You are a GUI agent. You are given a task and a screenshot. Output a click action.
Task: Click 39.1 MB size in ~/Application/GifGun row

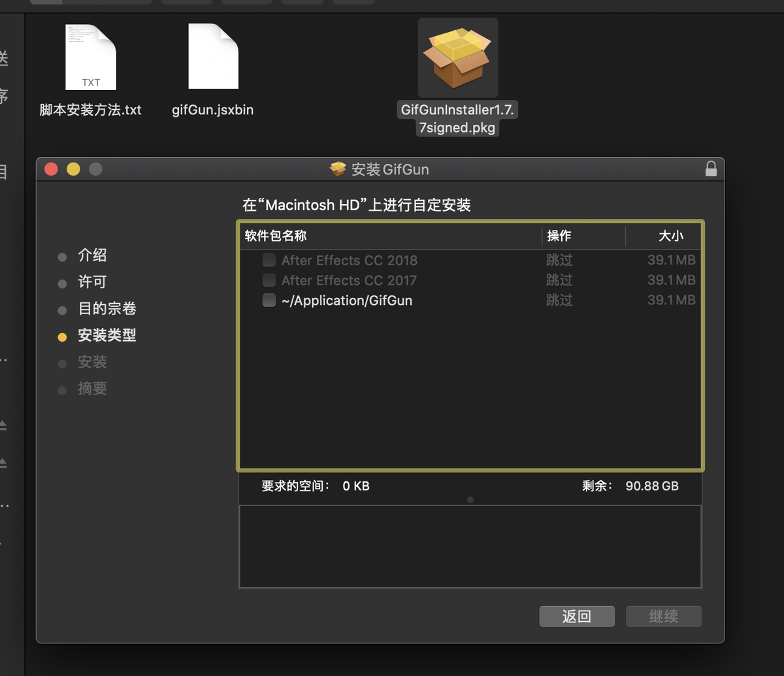click(x=672, y=300)
